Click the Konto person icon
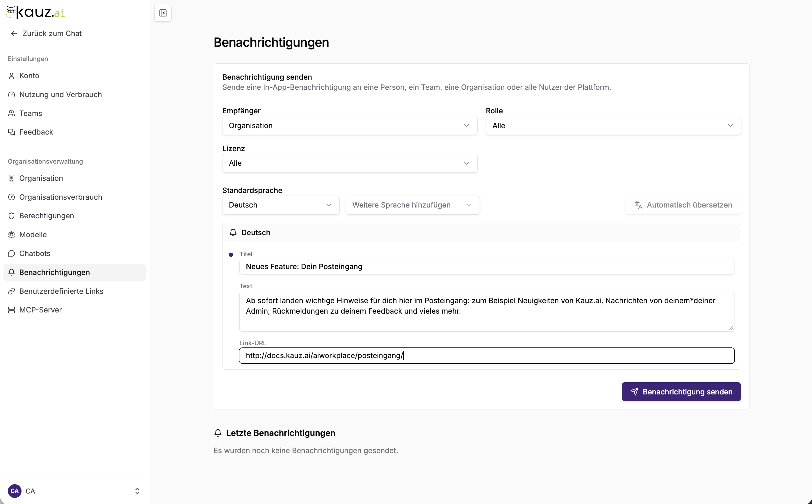The height and width of the screenshot is (504, 812). tap(12, 76)
